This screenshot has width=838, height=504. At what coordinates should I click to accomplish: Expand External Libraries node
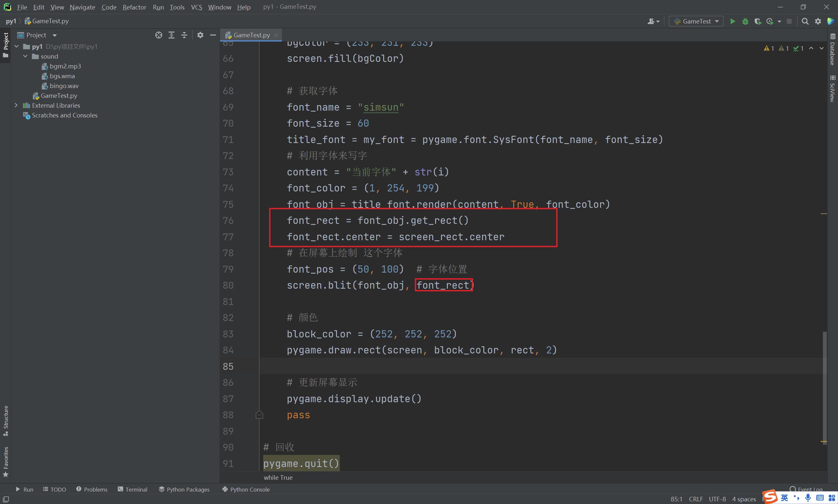click(x=16, y=106)
